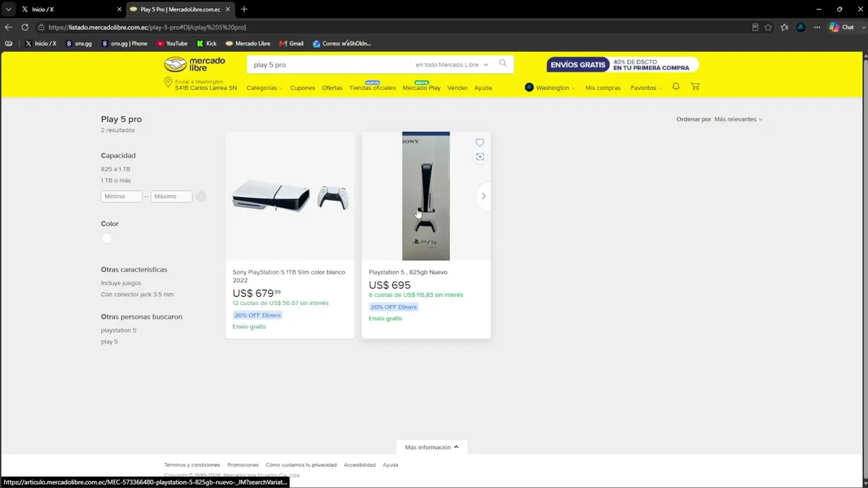Filter by Incluye juegos
Image resolution: width=868 pixels, height=488 pixels.
click(x=121, y=283)
